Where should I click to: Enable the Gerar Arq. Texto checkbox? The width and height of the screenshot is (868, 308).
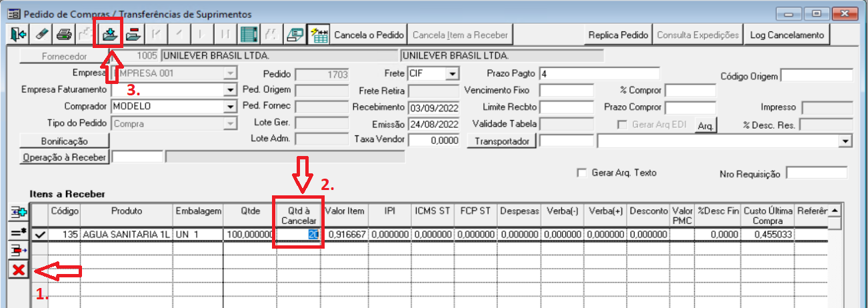point(582,173)
